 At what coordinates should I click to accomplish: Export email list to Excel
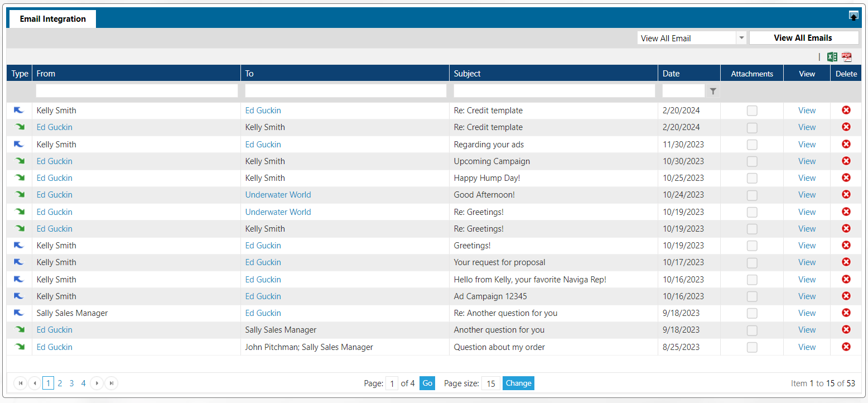[832, 56]
